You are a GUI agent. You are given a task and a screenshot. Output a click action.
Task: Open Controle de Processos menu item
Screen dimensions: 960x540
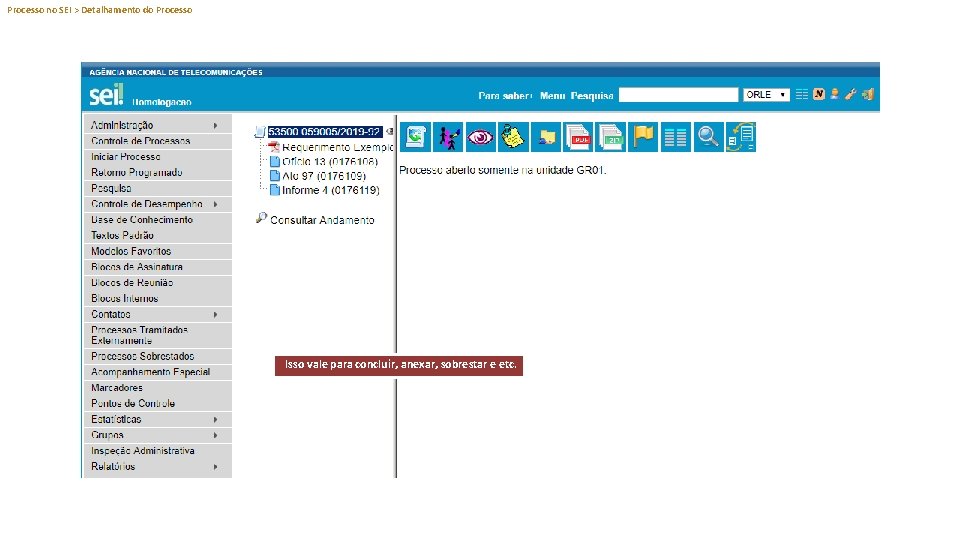click(157, 141)
